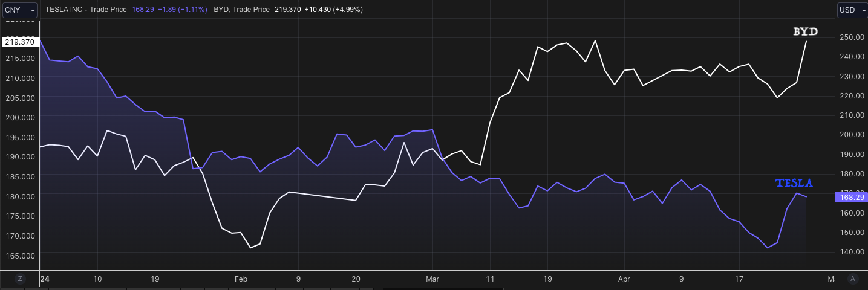This screenshot has width=868, height=290.
Task: Click the 20 date label on time axis
Action: coord(356,279)
